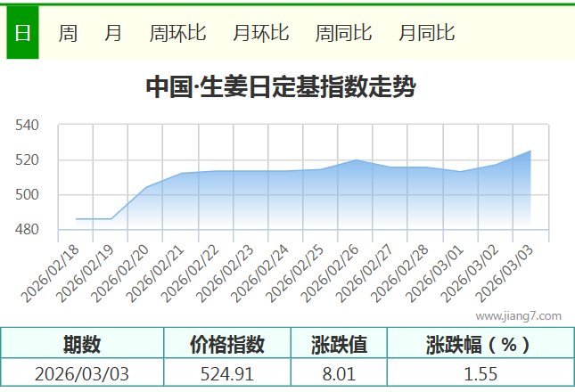575x392 pixels.
Task: Click the 540 y-axis label
Action: click(28, 126)
